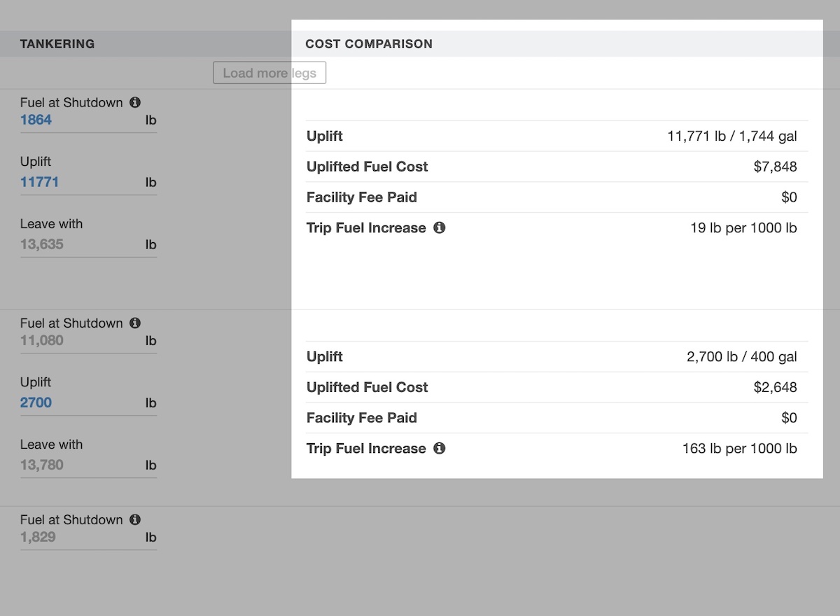Select the Uplifted Fuel Cost $2,648
This screenshot has height=616, width=840.
tap(776, 387)
